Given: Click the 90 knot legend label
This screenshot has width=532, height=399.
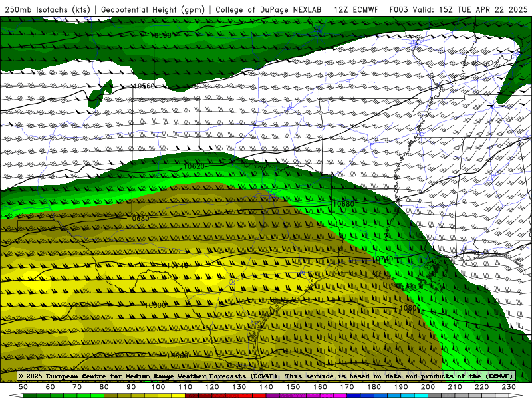Looking at the screenshot, I should (x=131, y=387).
